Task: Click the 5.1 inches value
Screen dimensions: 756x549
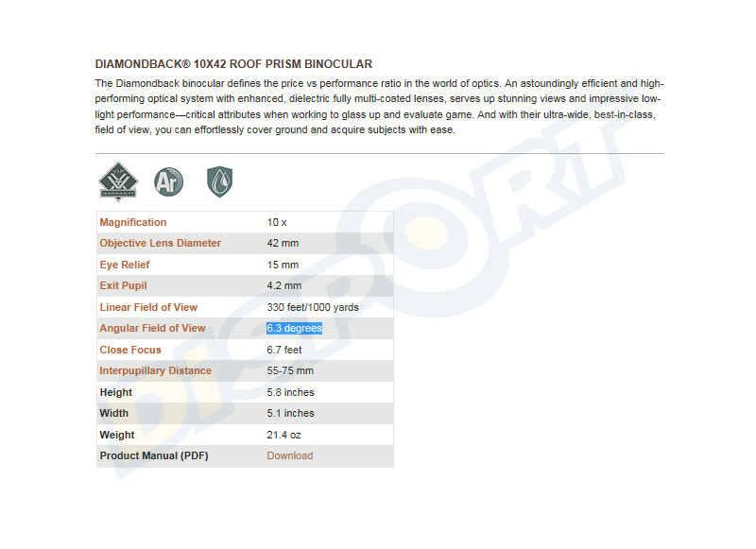Action: [x=290, y=413]
